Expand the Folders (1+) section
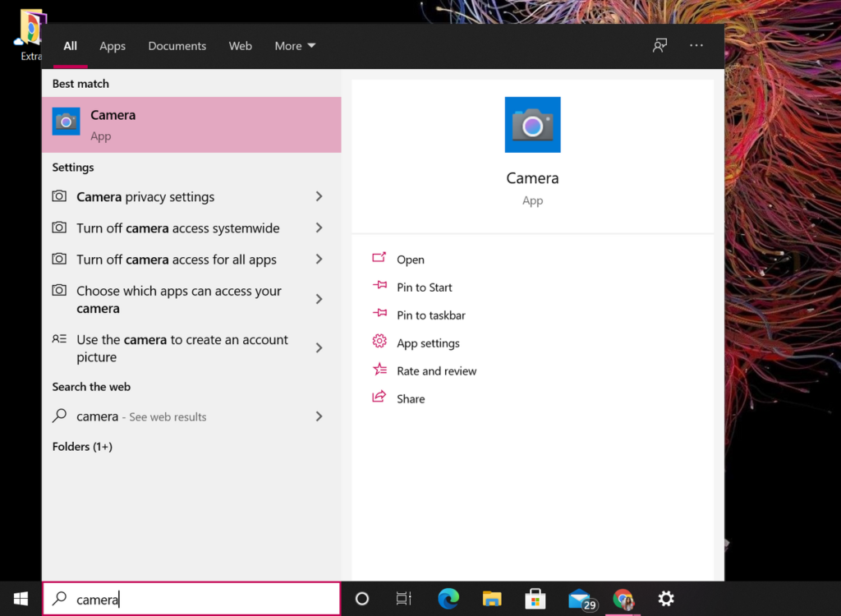Image resolution: width=841 pixels, height=616 pixels. (82, 447)
